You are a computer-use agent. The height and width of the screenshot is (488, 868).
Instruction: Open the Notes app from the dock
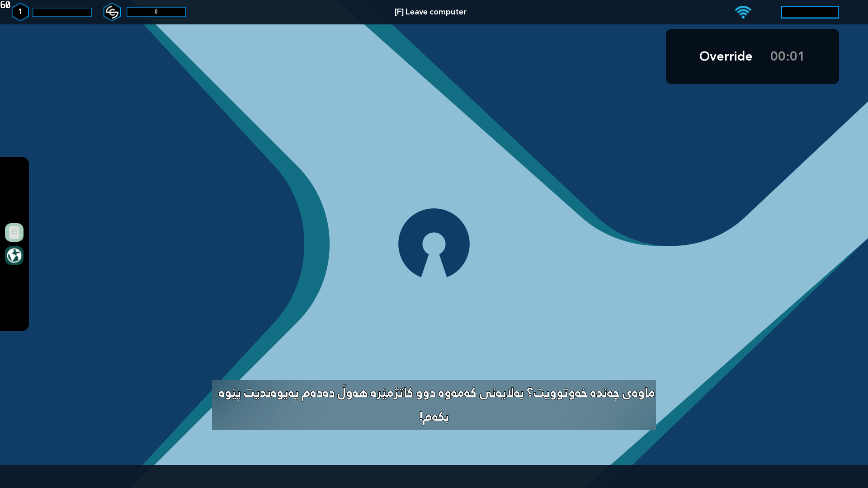(x=14, y=232)
